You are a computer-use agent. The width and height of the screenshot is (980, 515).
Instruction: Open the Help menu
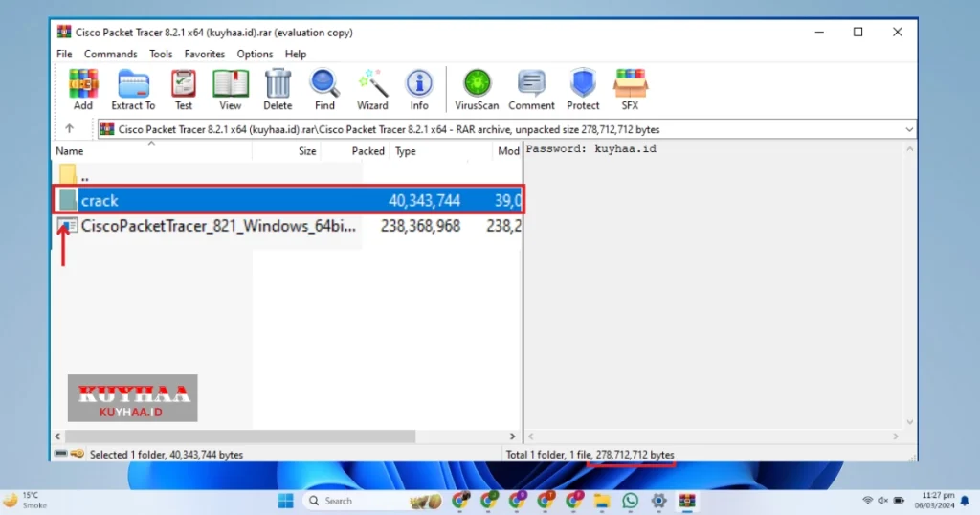click(x=296, y=55)
